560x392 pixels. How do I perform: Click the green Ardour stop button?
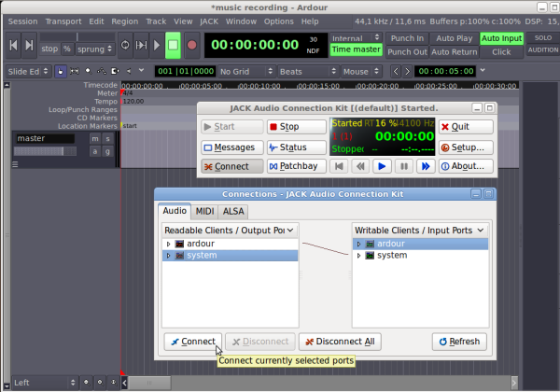pyautogui.click(x=173, y=45)
